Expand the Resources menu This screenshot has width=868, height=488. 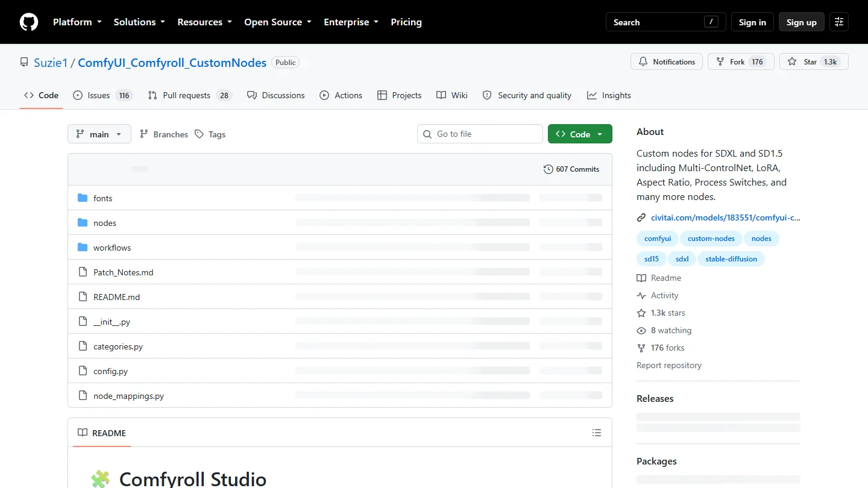pos(204,22)
